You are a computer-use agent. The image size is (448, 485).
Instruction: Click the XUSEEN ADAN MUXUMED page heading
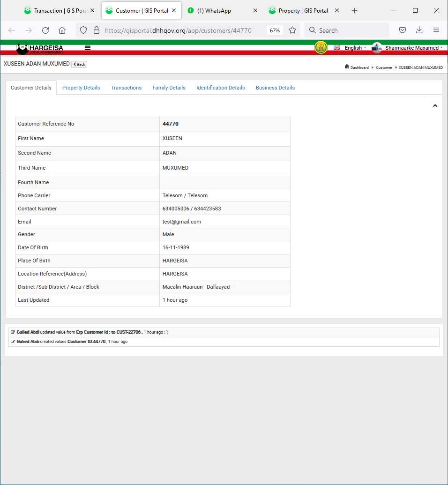point(37,64)
